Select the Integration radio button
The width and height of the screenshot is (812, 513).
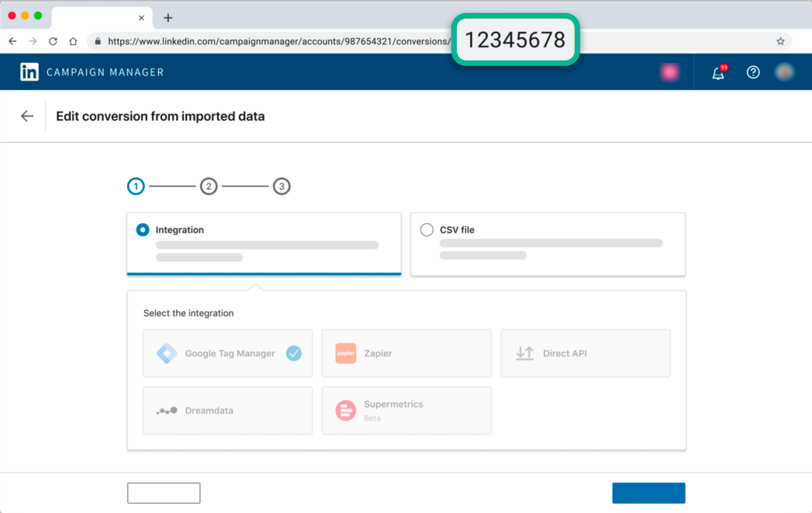pyautogui.click(x=143, y=230)
